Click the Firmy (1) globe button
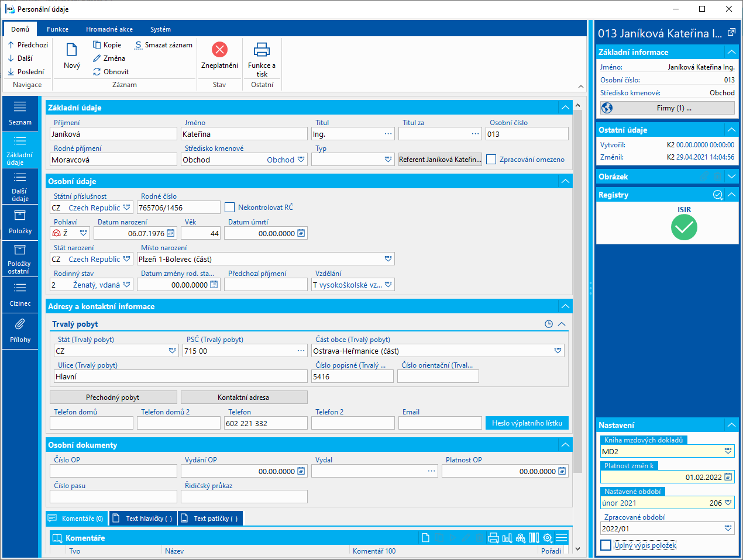The width and height of the screenshot is (743, 560). (667, 108)
